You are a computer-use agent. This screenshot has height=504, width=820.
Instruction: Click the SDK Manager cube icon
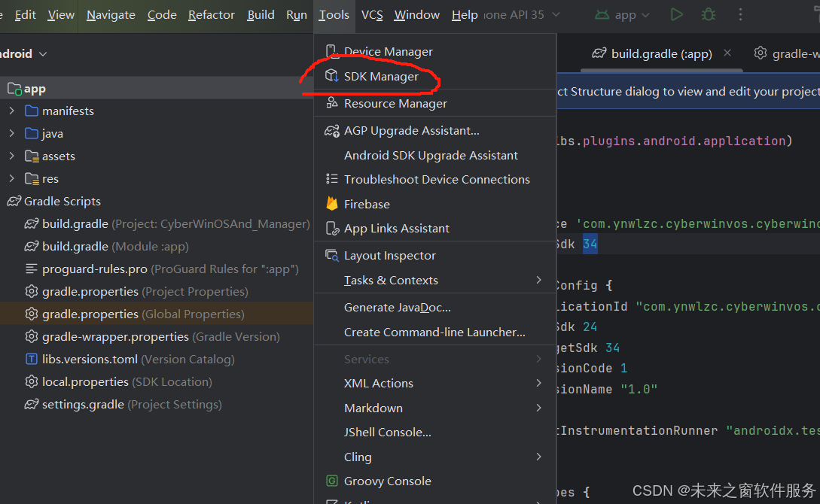(x=331, y=76)
